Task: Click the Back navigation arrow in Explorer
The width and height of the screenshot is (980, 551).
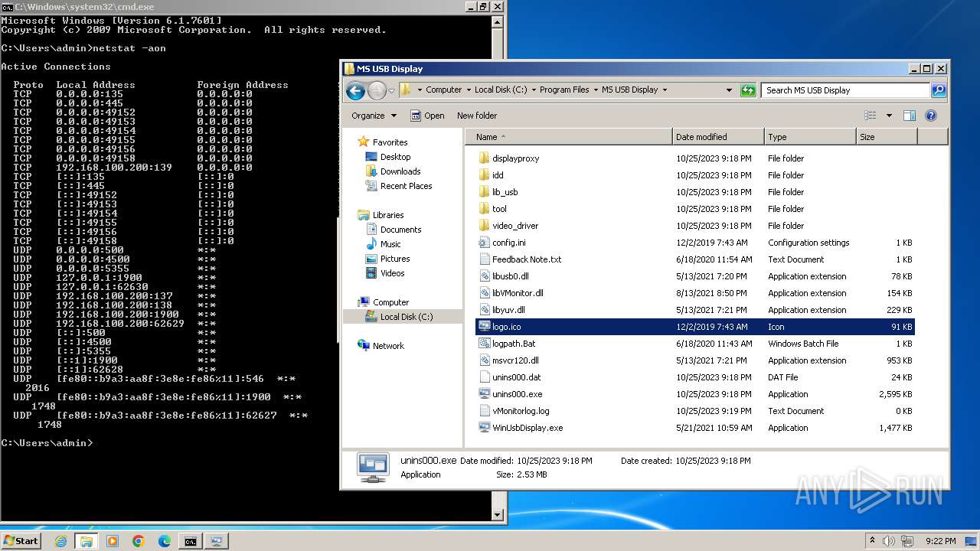Action: click(x=355, y=91)
